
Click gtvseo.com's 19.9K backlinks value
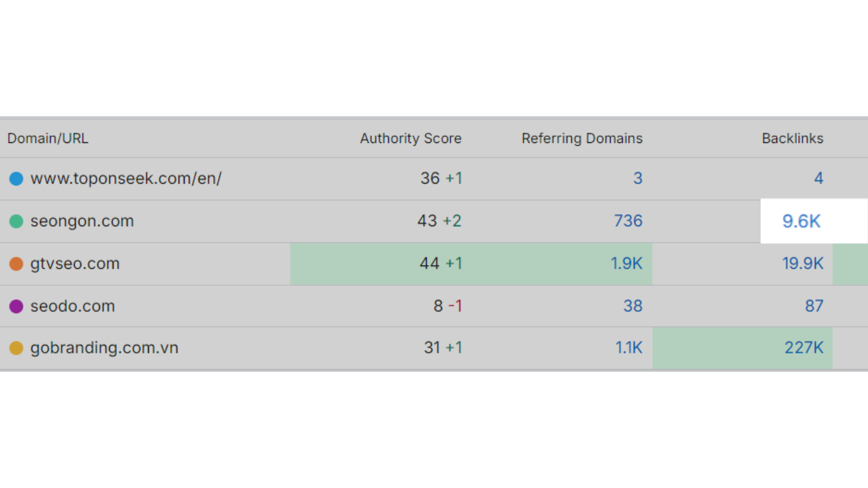(x=803, y=264)
